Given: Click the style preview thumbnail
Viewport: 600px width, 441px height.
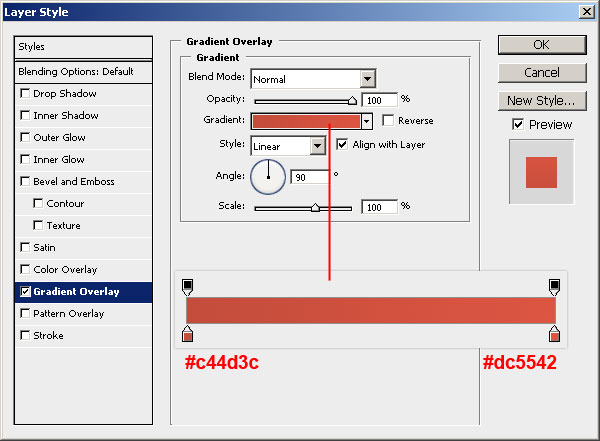Looking at the screenshot, I should pyautogui.click(x=541, y=172).
